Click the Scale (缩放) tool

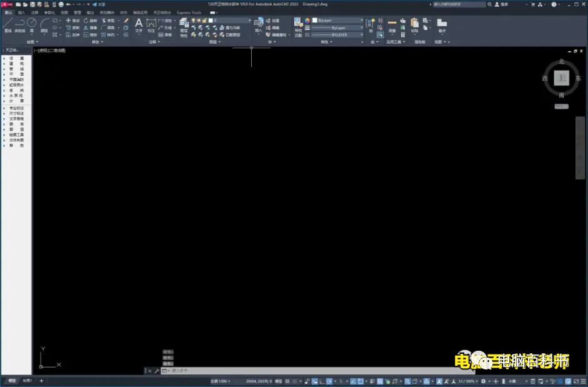(90, 34)
